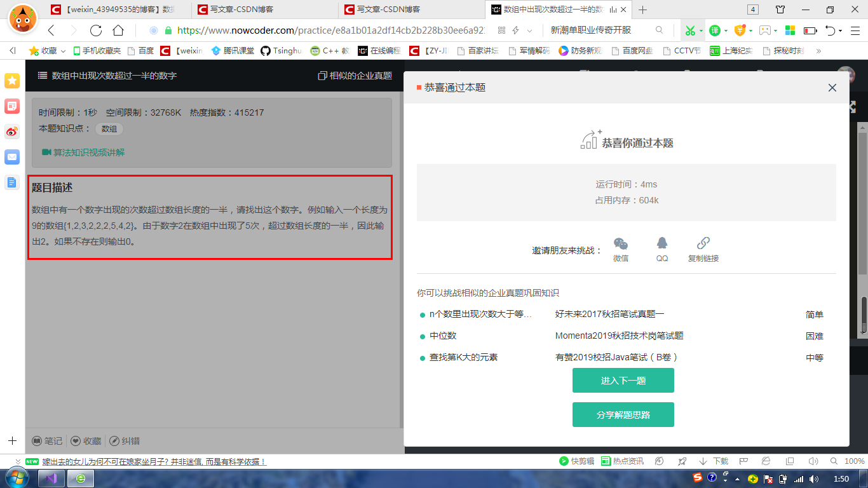
Task: Open the yellow price-comparison shield icon
Action: pos(741,30)
